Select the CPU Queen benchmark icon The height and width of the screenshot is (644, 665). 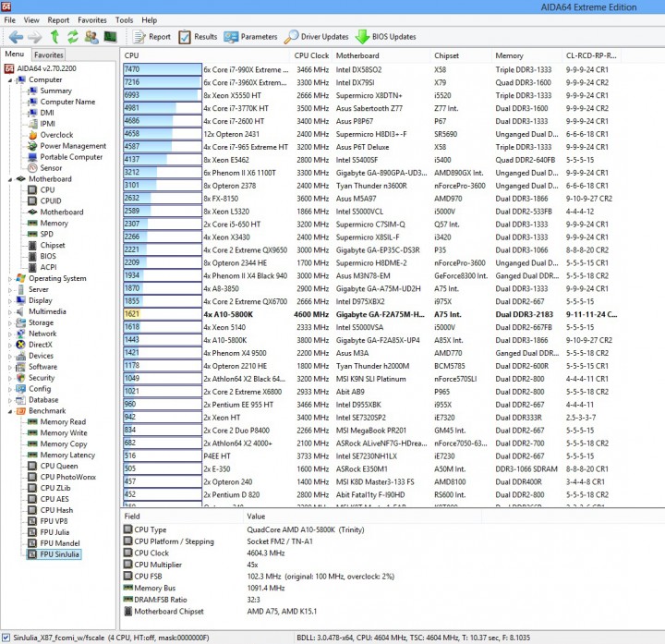tap(32, 467)
